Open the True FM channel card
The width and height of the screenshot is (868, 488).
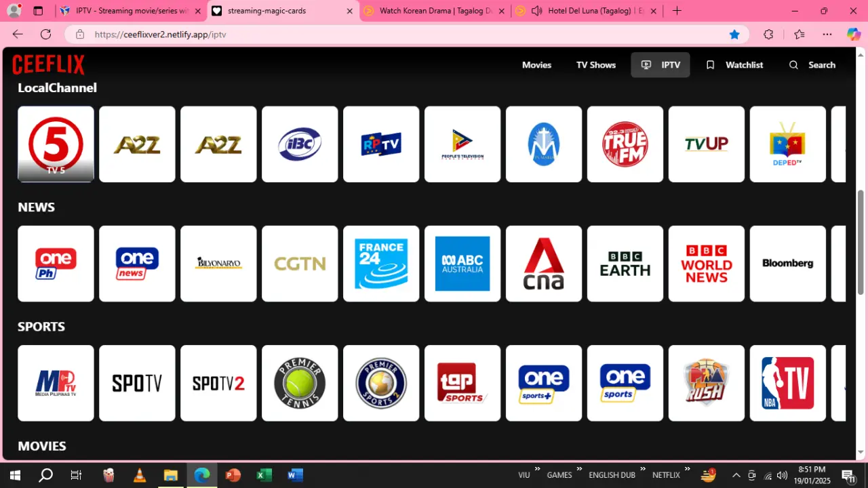point(625,144)
